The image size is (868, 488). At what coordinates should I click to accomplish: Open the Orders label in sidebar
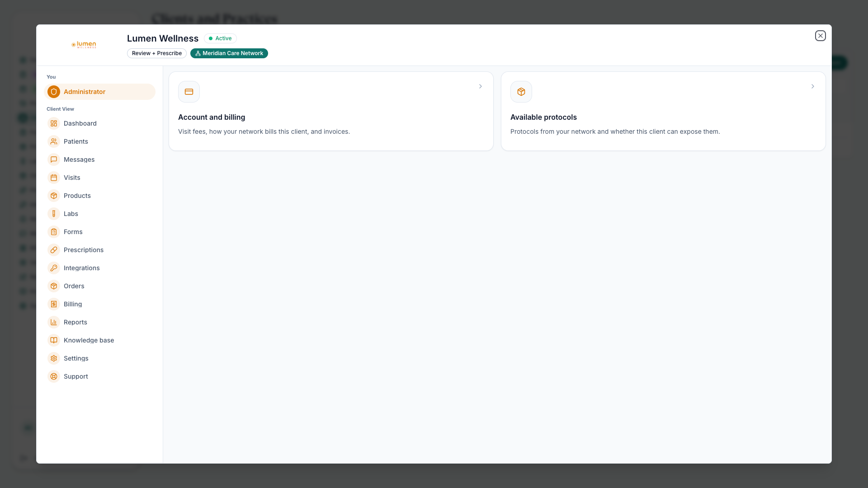pos(74,286)
